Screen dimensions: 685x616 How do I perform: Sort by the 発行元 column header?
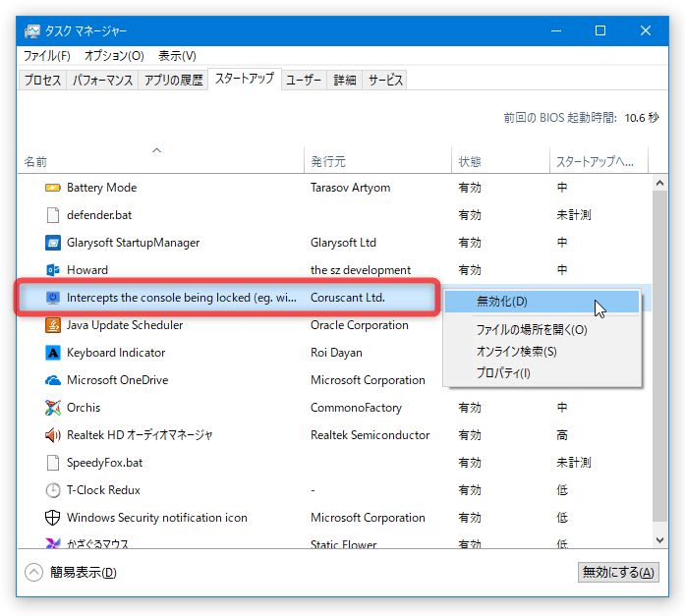[378, 161]
